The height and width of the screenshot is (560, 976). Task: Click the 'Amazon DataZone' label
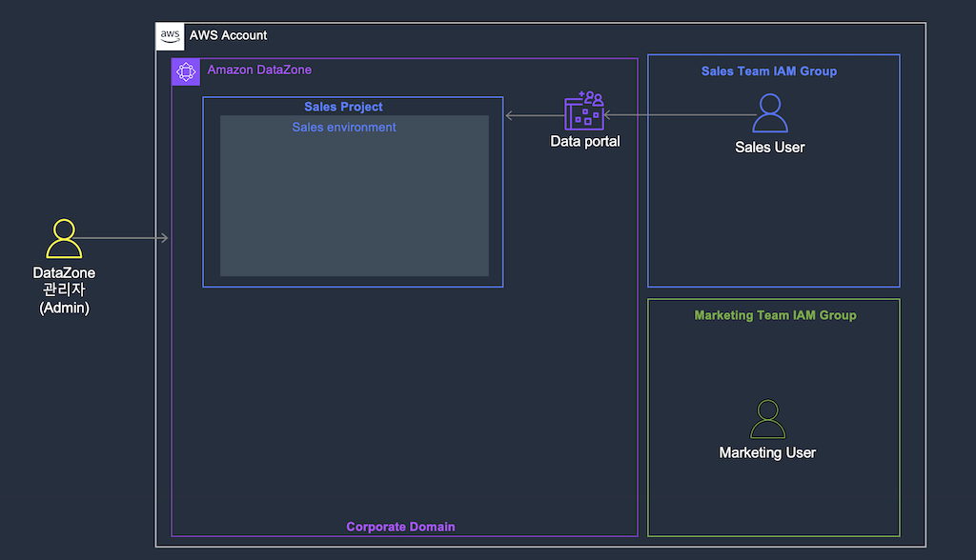pyautogui.click(x=259, y=70)
